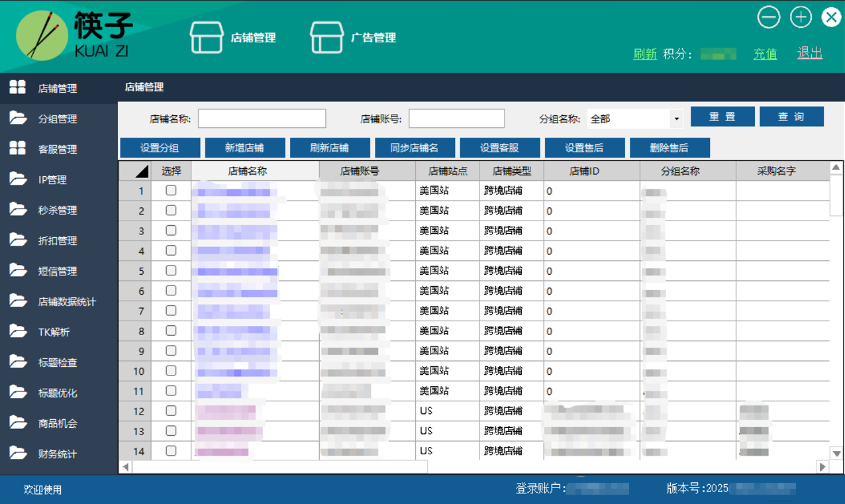
Task: Select the checkbox for row 5
Action: coord(172,270)
